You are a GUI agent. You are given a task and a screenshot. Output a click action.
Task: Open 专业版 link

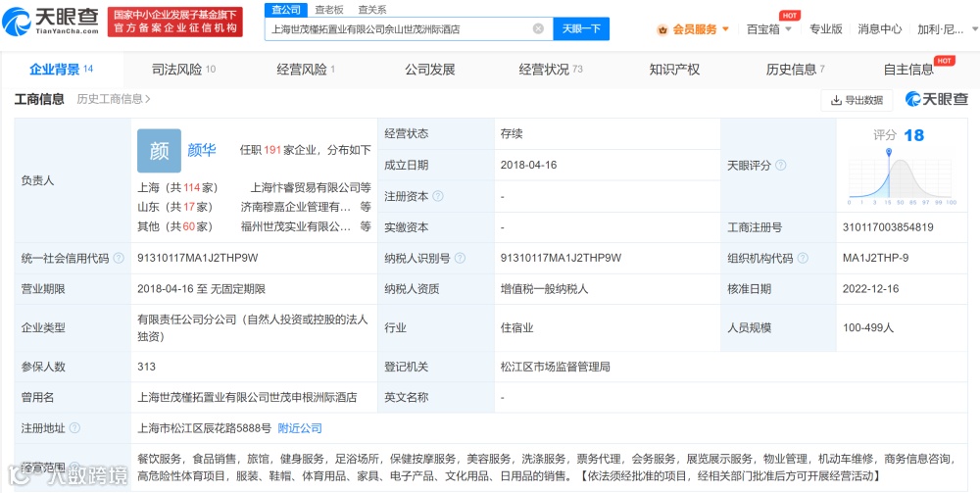coord(825,28)
